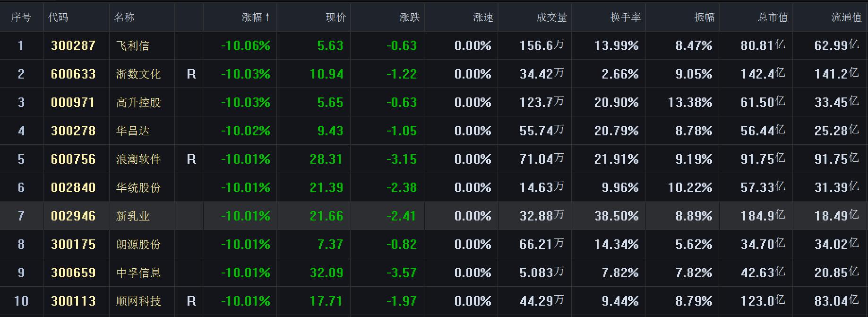Click the -2.38 change of 华统股份

(x=402, y=188)
